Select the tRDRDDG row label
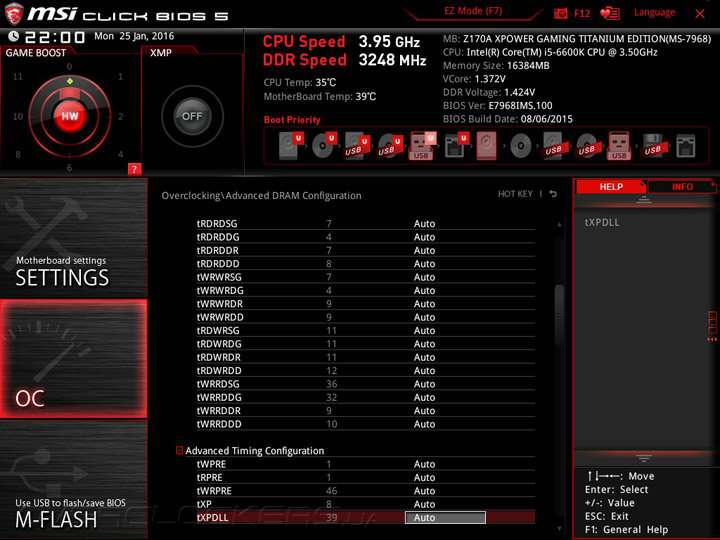Image resolution: width=720 pixels, height=540 pixels. [x=218, y=237]
